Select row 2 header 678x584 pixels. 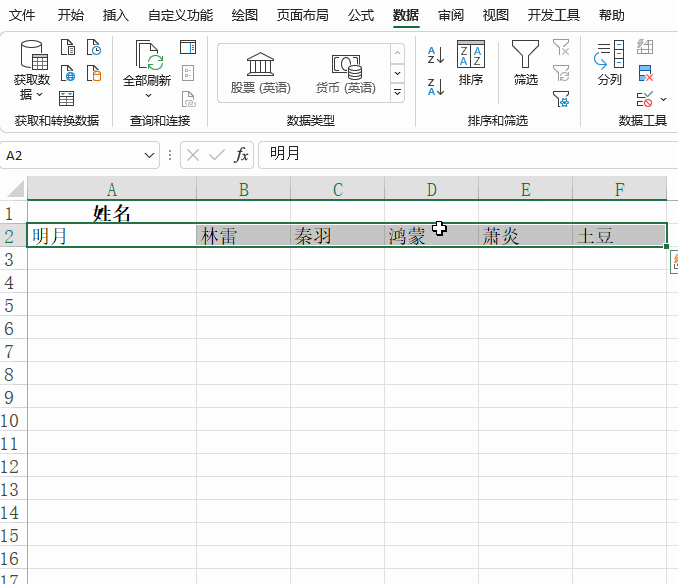click(13, 236)
